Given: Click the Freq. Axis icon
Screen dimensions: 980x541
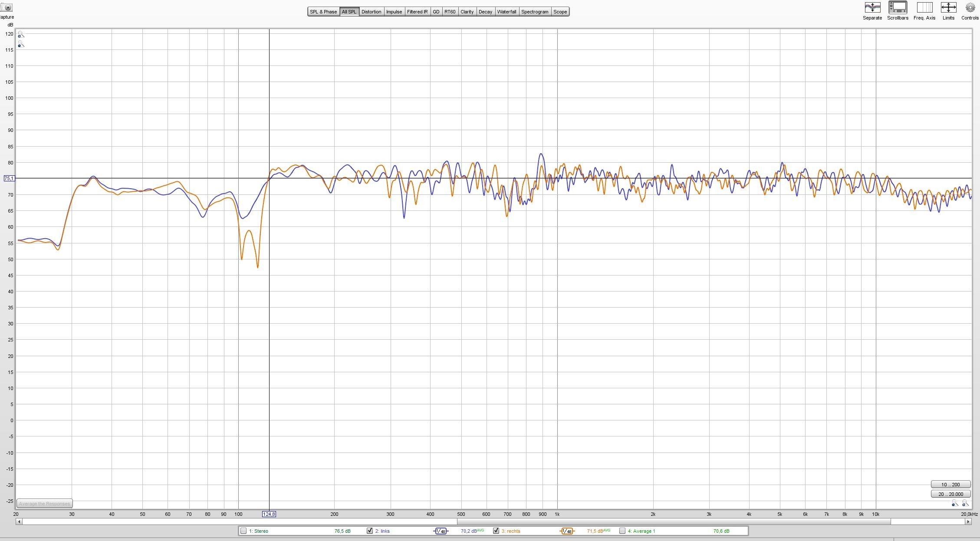Looking at the screenshot, I should click(x=924, y=8).
